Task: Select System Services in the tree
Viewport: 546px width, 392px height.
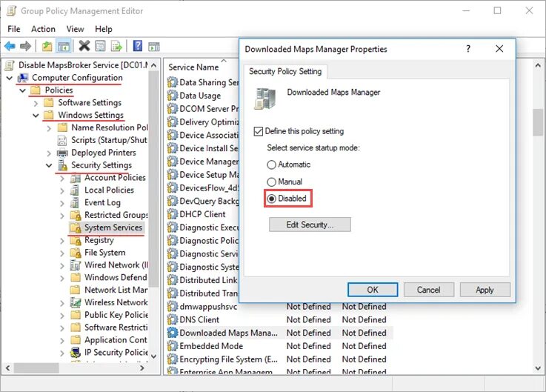Action: coord(113,227)
